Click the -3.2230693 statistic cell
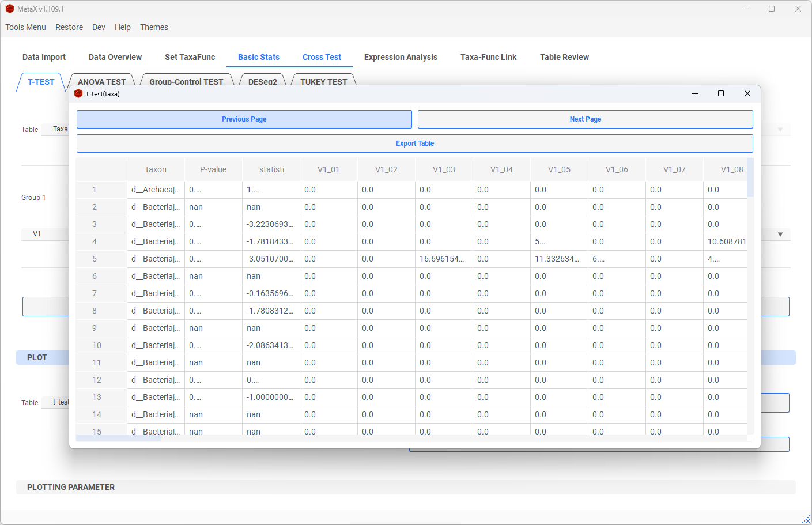This screenshot has height=525, width=812. click(x=271, y=224)
